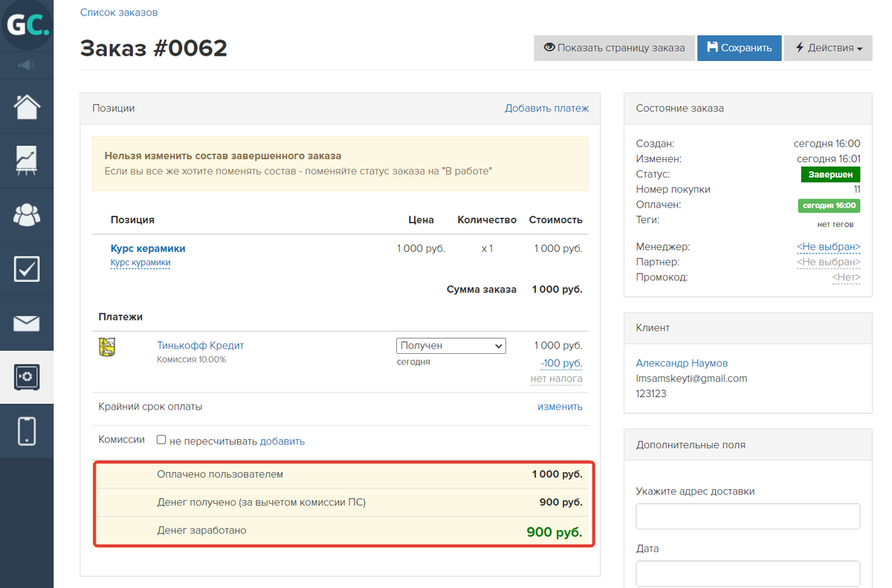Toggle the 'не пересчитывать' commission checkbox
The width and height of the screenshot is (892, 588).
pyautogui.click(x=161, y=440)
